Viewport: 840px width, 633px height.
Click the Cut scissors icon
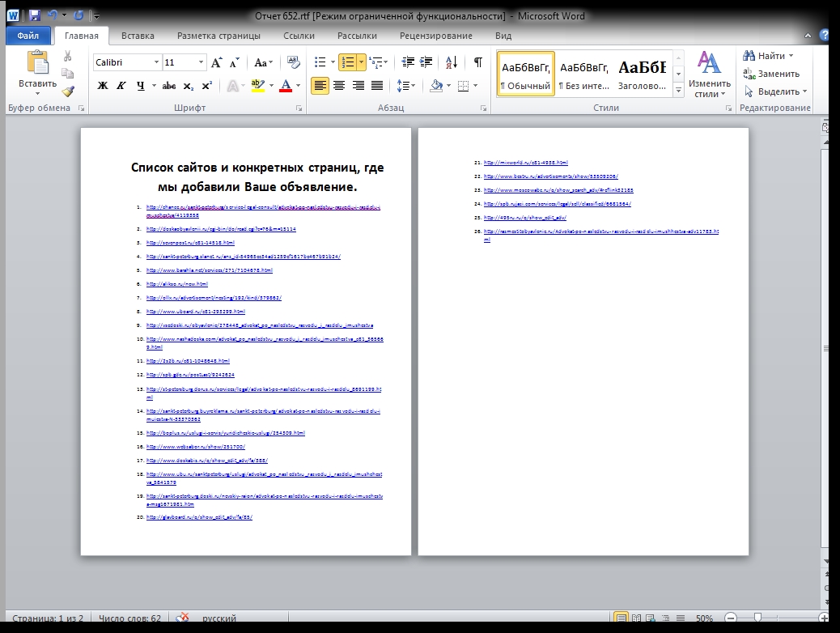pyautogui.click(x=68, y=56)
